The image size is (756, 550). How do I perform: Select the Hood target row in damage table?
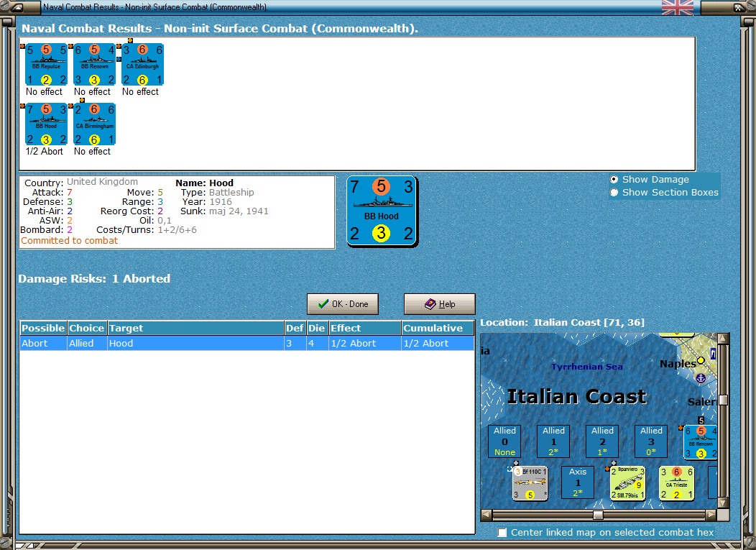point(247,343)
